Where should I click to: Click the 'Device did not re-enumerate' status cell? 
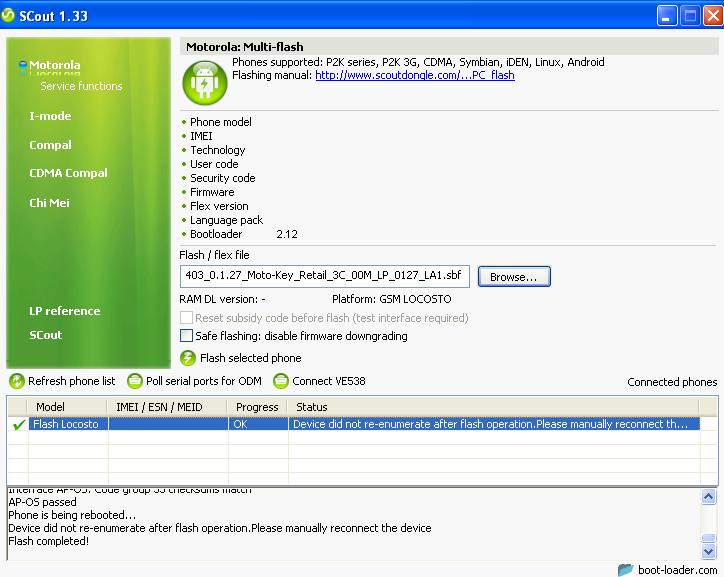click(x=494, y=424)
